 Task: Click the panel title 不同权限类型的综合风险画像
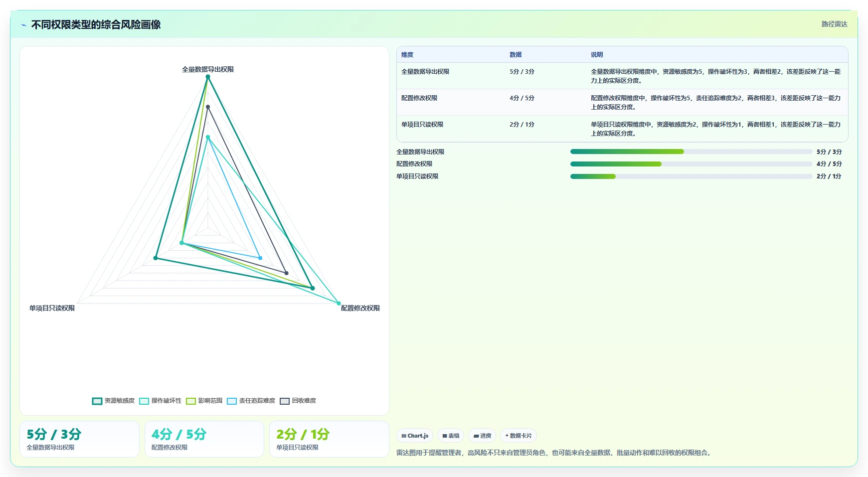96,25
